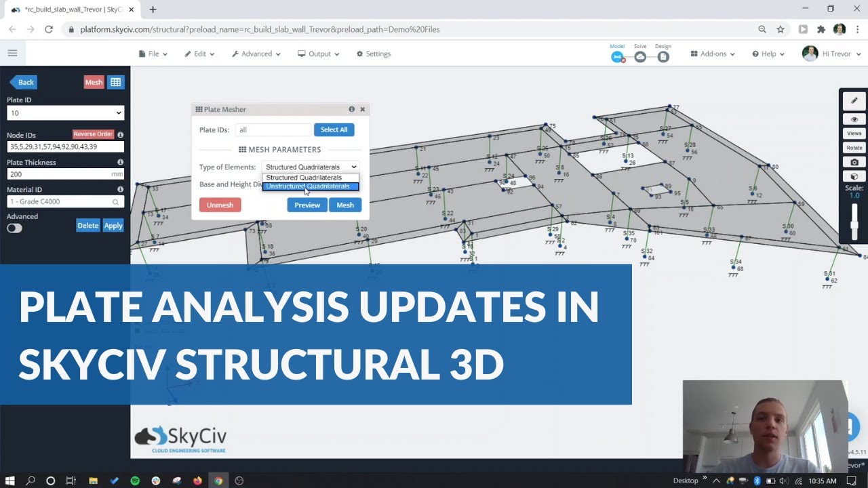Toggle the Advanced switch
The height and width of the screenshot is (488, 868).
pos(14,228)
